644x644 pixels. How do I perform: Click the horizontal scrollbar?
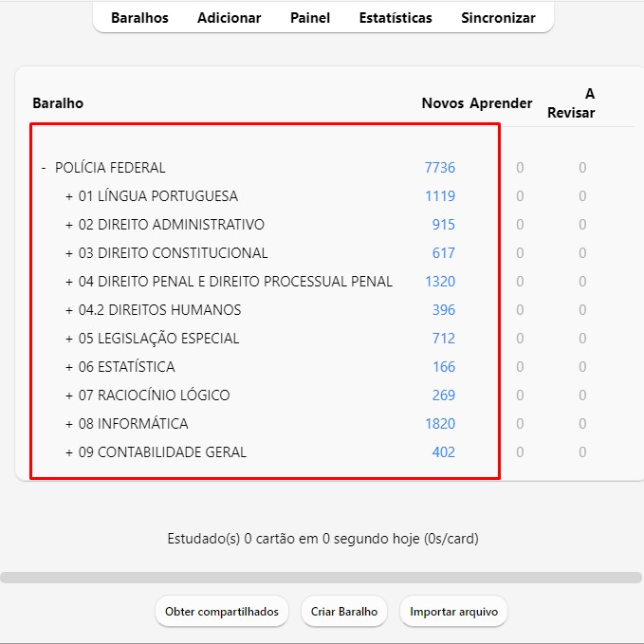(322, 578)
